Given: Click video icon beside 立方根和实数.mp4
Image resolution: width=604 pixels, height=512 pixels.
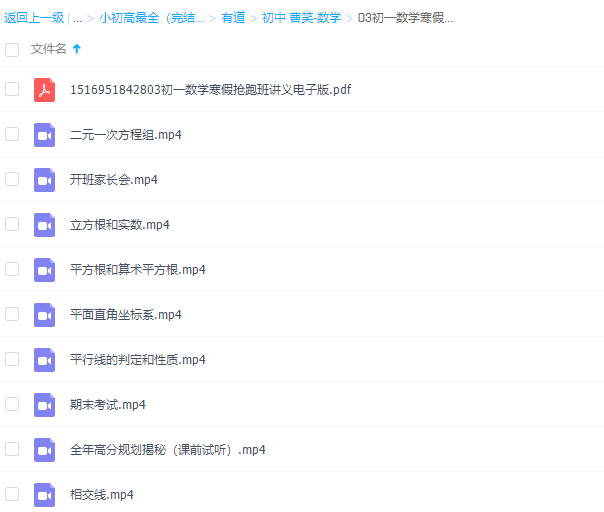Looking at the screenshot, I should point(44,224).
